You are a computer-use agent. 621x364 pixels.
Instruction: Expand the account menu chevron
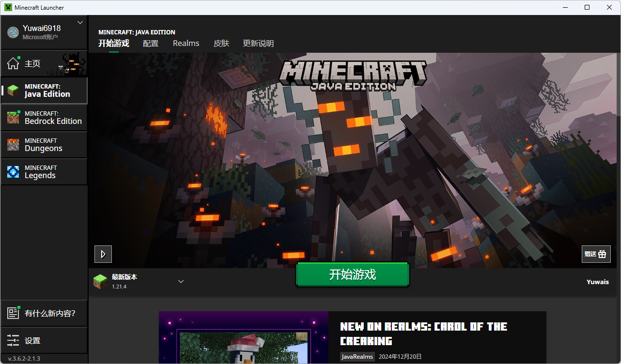[x=80, y=23]
